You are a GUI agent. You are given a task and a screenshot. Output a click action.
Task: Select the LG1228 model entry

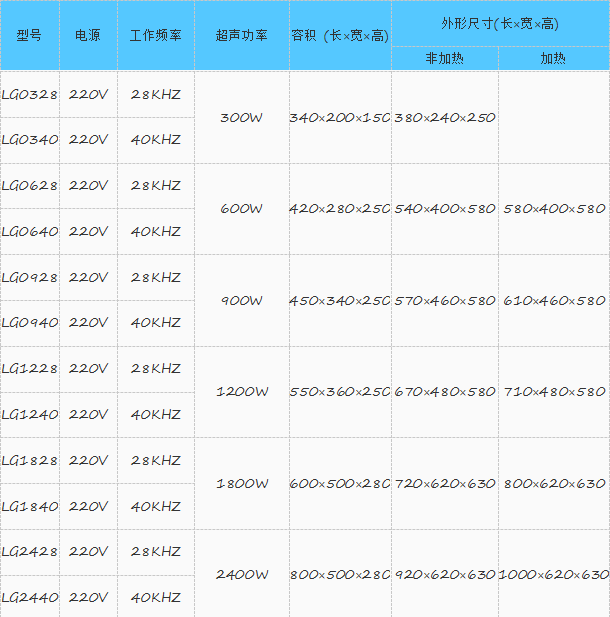(x=30, y=369)
